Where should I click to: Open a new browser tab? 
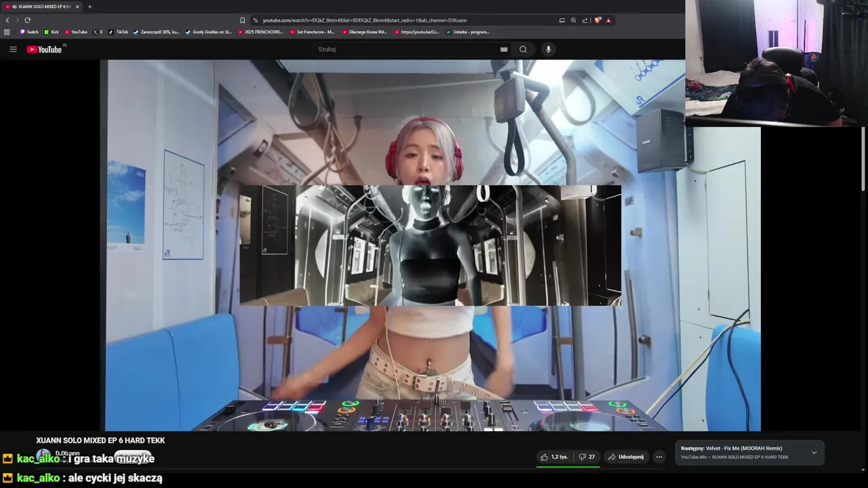pos(90,7)
